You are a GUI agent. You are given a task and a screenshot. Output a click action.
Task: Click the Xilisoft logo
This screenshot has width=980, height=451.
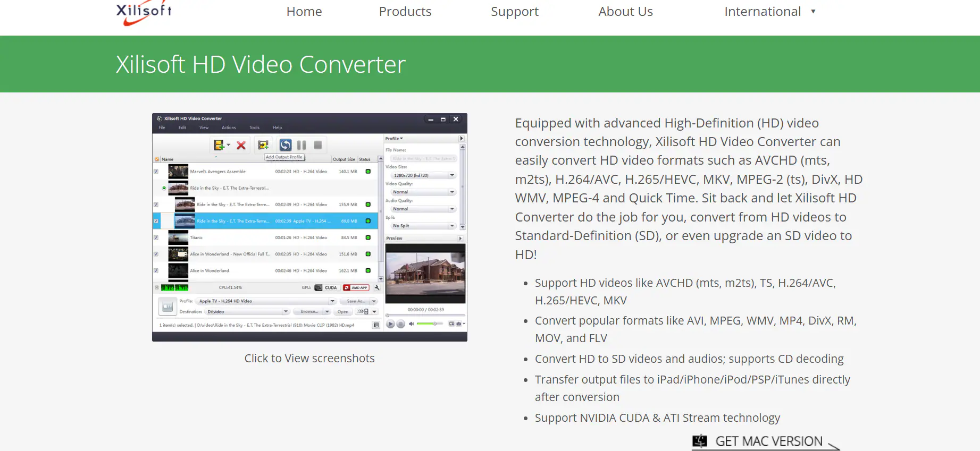pyautogui.click(x=144, y=13)
